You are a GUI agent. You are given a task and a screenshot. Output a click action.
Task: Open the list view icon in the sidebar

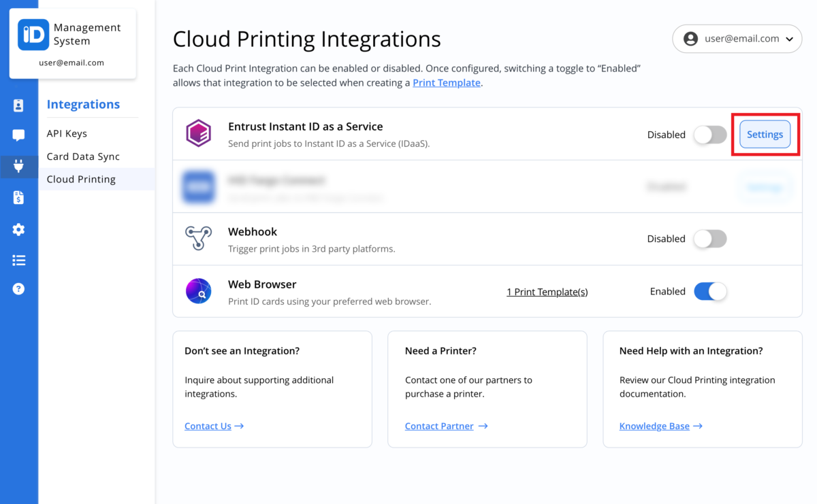pyautogui.click(x=19, y=260)
